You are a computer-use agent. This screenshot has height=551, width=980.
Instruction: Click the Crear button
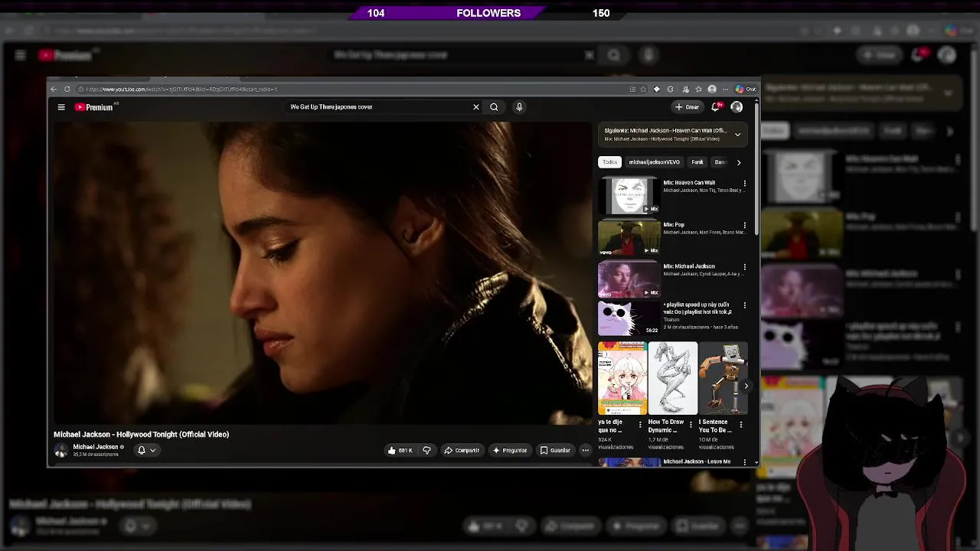click(688, 107)
